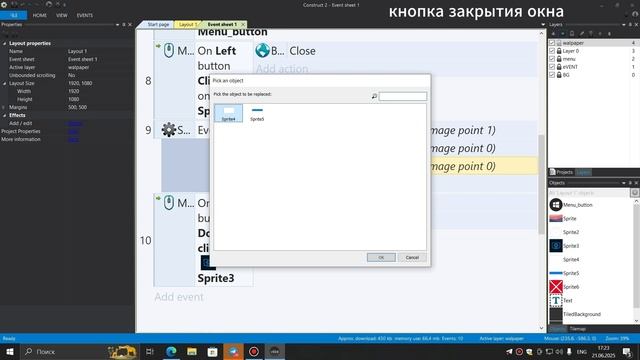Close the Event sheet 1 tab
This screenshot has width=640, height=360.
(243, 24)
